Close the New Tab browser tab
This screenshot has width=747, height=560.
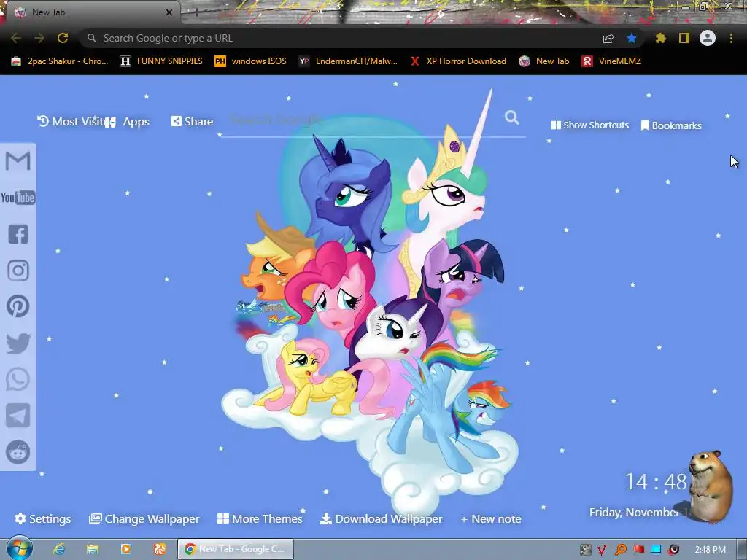pyautogui.click(x=169, y=12)
